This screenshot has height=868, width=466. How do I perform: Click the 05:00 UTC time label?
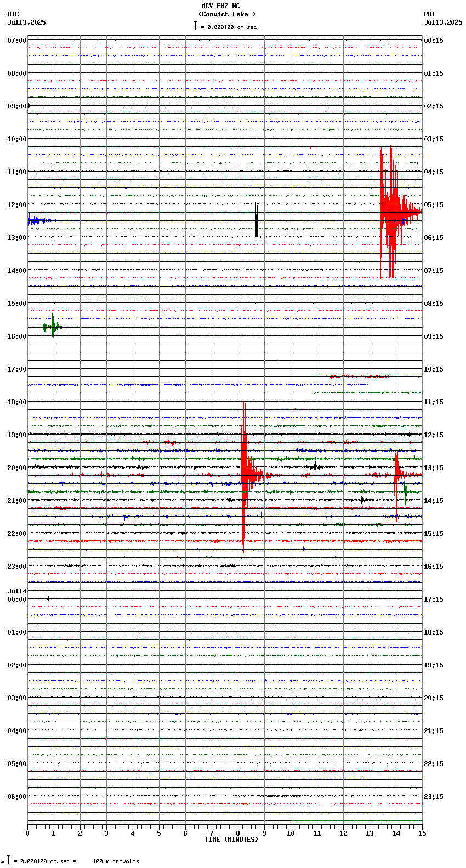point(17,764)
